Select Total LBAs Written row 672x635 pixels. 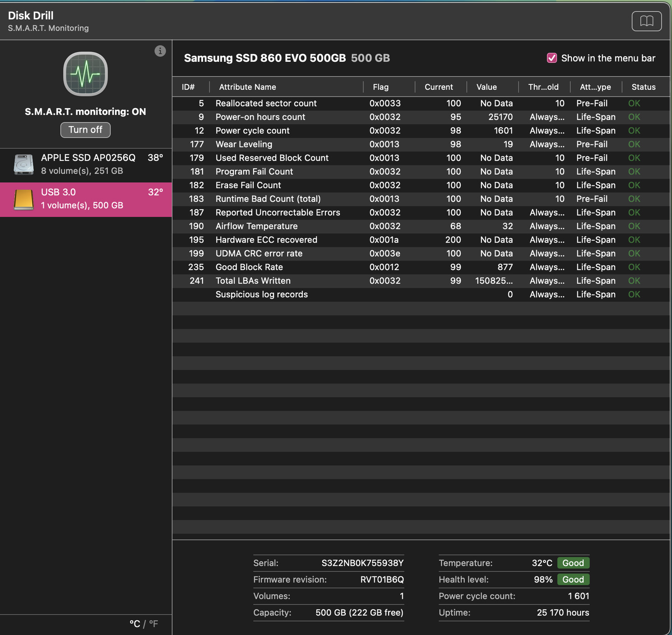421,281
